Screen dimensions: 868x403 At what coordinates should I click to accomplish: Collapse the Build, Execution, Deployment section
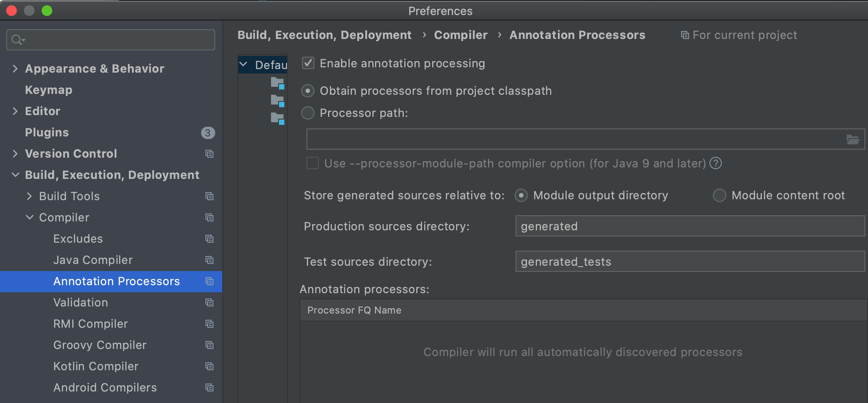(15, 175)
